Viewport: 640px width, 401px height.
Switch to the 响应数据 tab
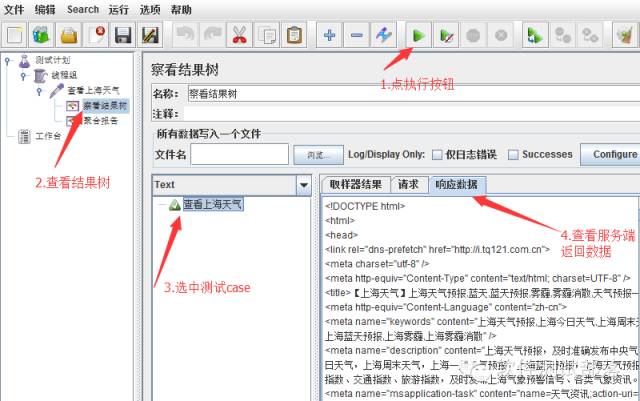point(456,185)
